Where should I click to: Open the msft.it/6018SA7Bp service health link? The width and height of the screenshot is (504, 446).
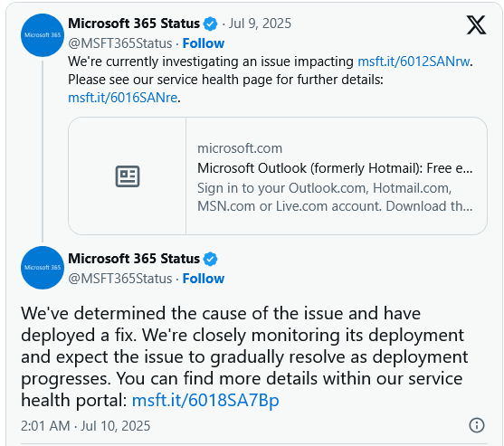[205, 400]
